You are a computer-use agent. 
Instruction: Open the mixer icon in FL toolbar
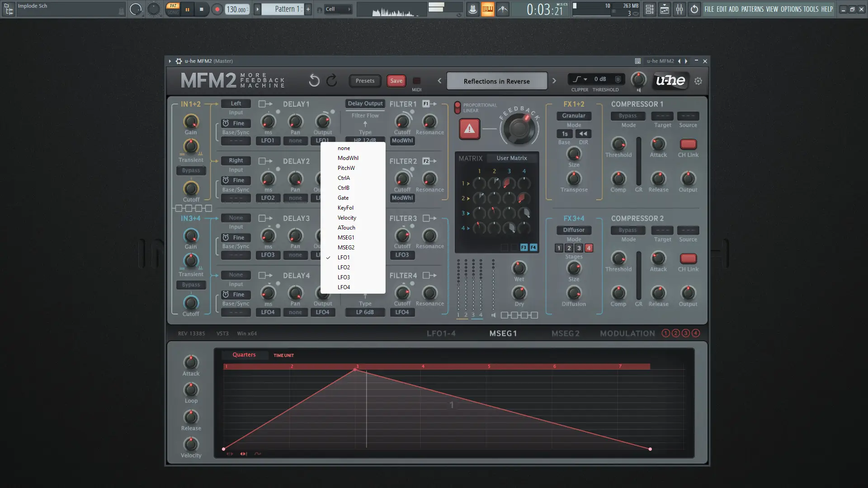pos(679,9)
